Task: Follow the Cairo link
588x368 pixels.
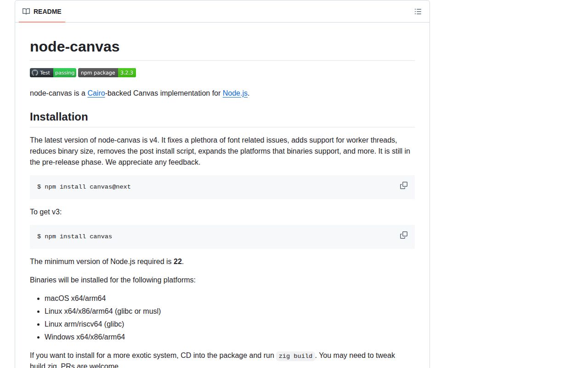Action: coord(96,93)
